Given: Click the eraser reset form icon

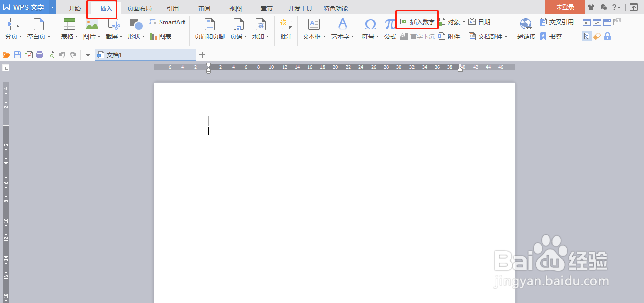Looking at the screenshot, I should 597,36.
